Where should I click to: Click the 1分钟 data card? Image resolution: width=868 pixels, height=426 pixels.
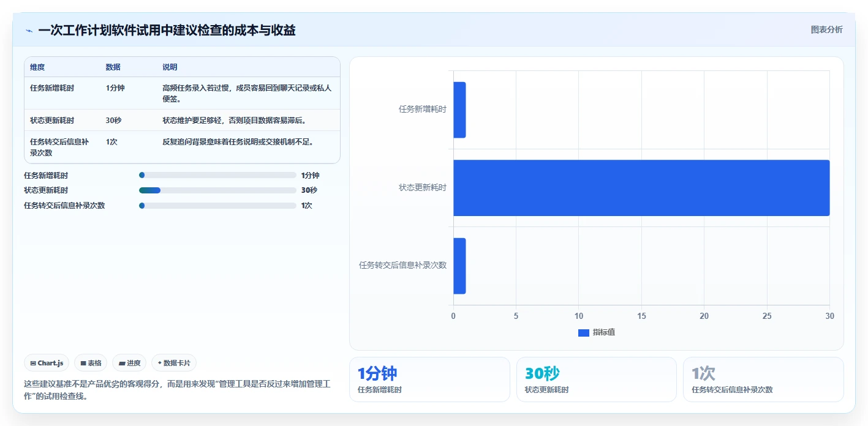pos(429,379)
